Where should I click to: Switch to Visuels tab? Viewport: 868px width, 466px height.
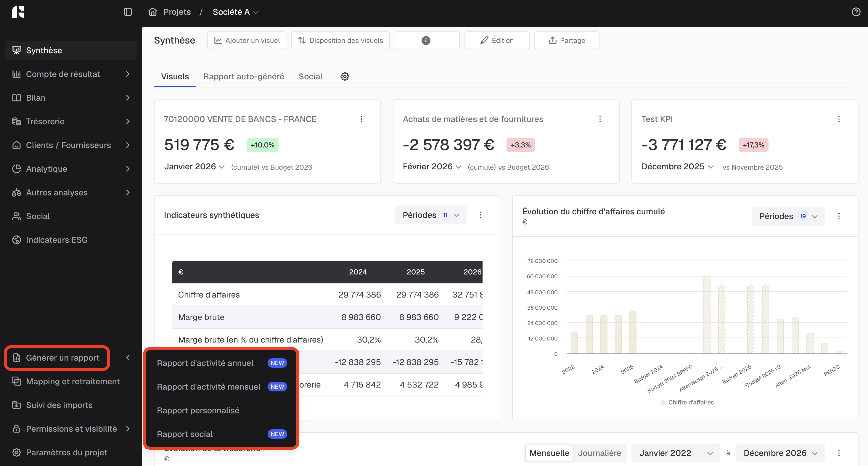(x=175, y=76)
